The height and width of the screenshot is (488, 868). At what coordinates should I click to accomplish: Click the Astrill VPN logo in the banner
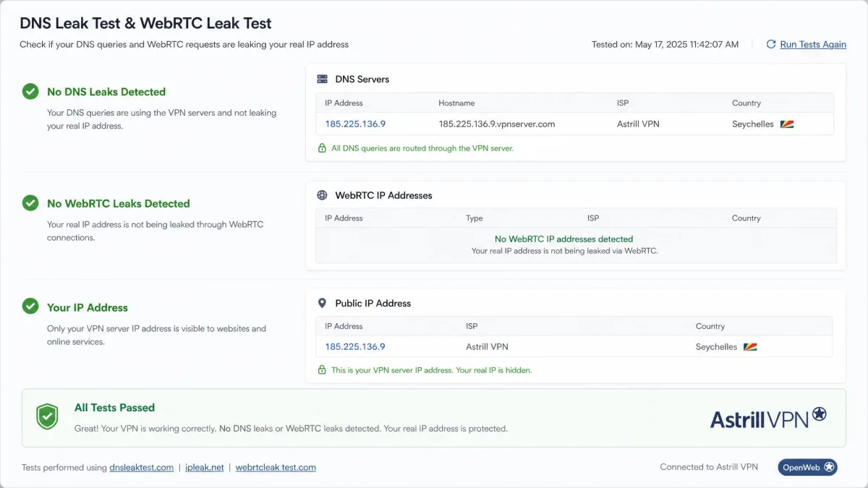pos(768,418)
